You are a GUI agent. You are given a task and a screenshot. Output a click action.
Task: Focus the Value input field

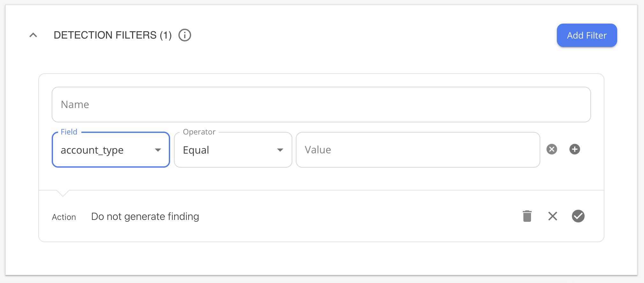coord(418,150)
